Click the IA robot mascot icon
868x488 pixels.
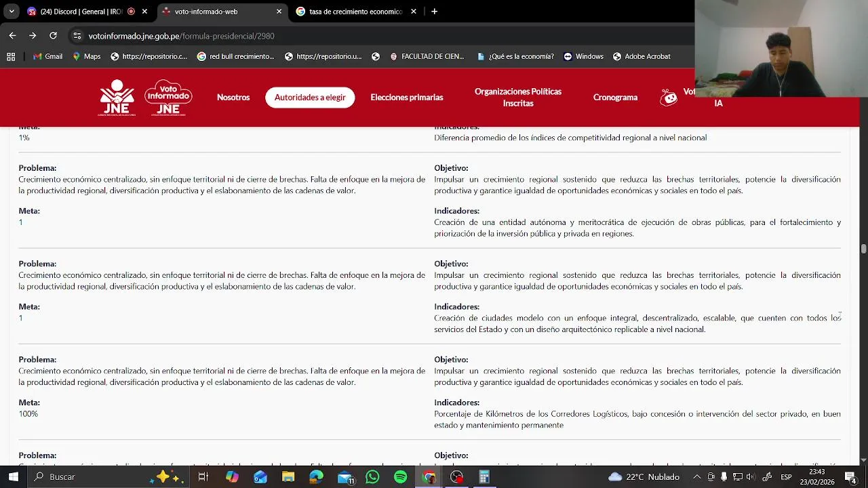(x=669, y=98)
